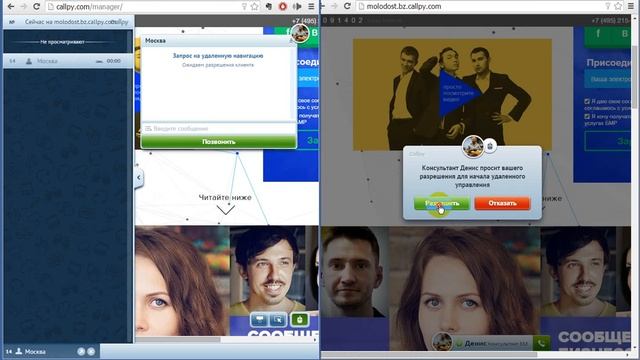Click the Введите сообщение message field
The height and width of the screenshot is (360, 640).
(219, 129)
